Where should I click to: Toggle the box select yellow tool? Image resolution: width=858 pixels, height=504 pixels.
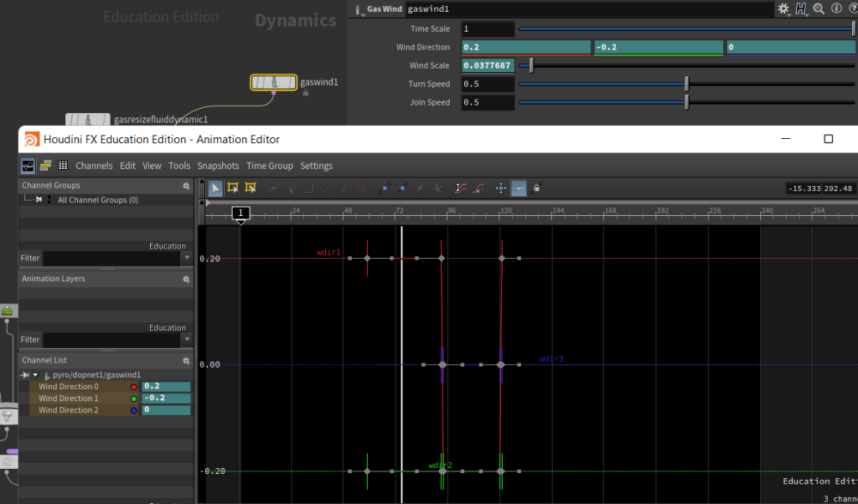233,188
